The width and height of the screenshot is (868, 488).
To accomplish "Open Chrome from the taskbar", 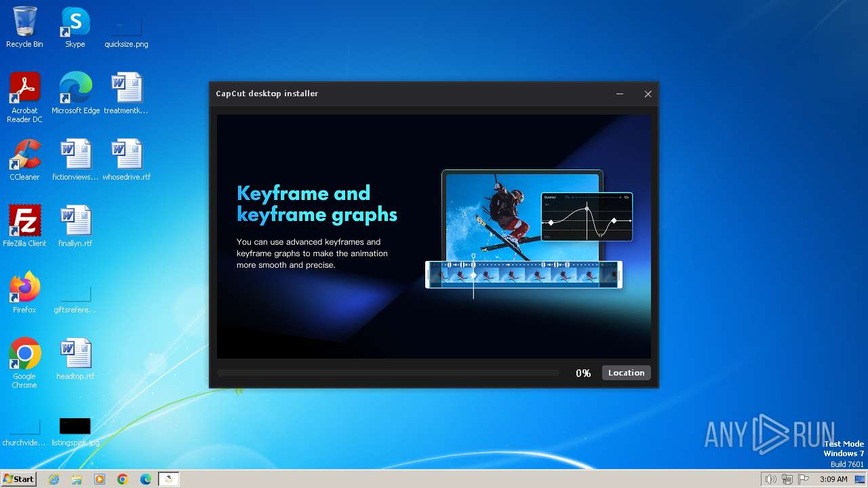I will [x=123, y=479].
